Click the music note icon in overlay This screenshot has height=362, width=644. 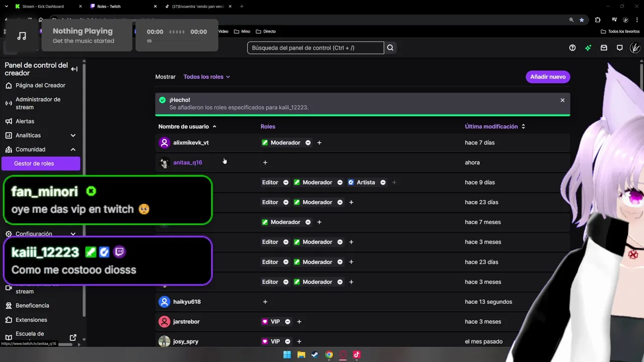21,36
